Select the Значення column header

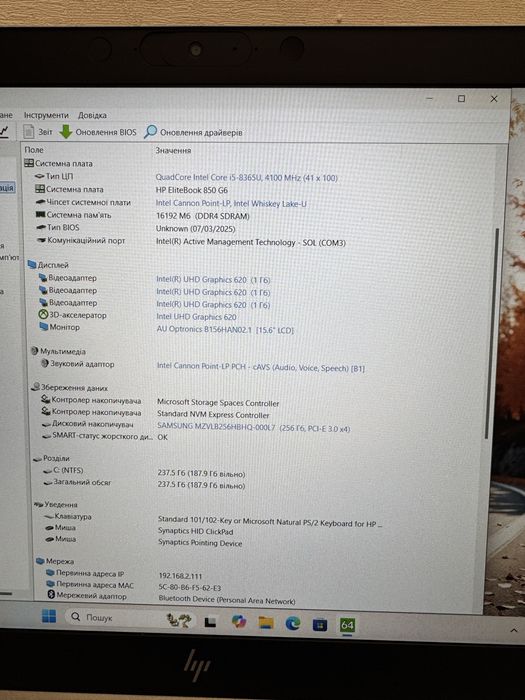(173, 150)
